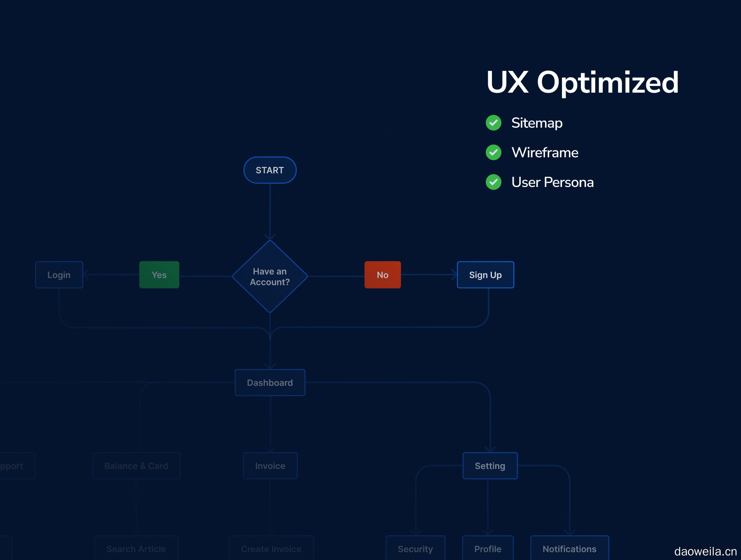The width and height of the screenshot is (741, 560).
Task: Select the Profile node
Action: coord(488,548)
